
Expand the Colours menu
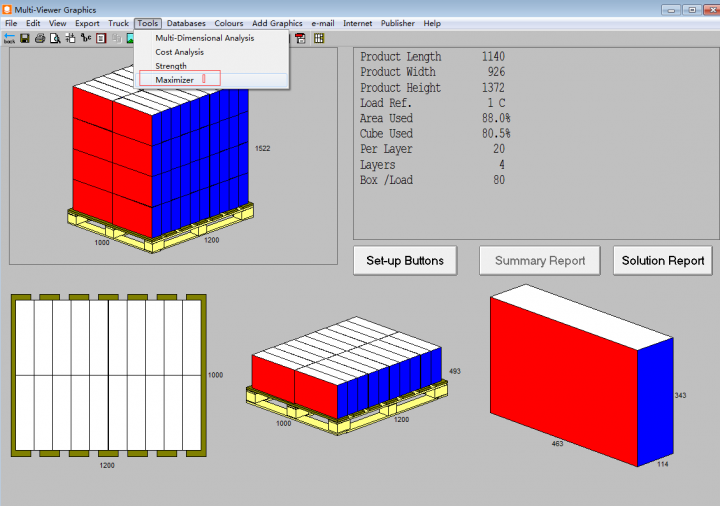tap(229, 23)
